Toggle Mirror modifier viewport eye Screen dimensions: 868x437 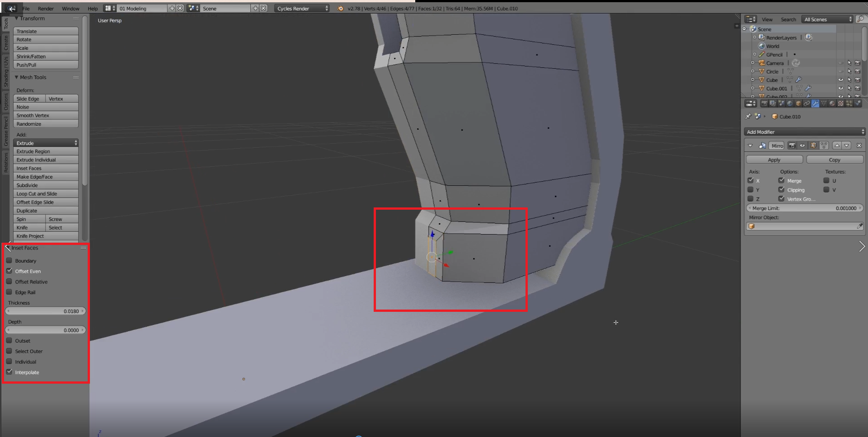[802, 146]
